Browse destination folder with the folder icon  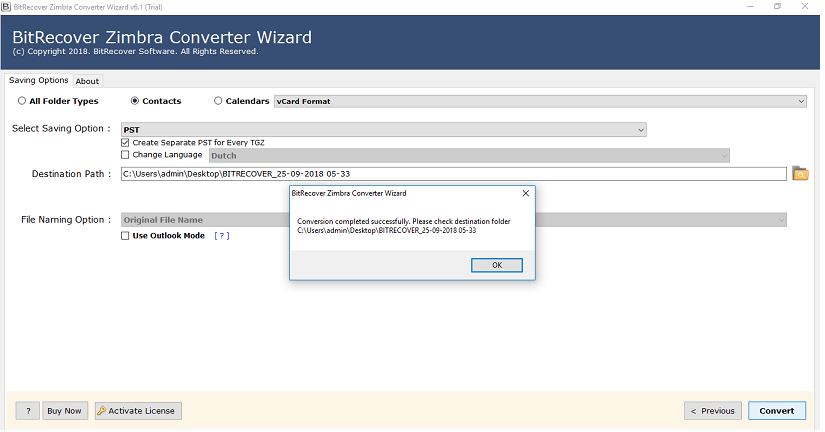(800, 174)
